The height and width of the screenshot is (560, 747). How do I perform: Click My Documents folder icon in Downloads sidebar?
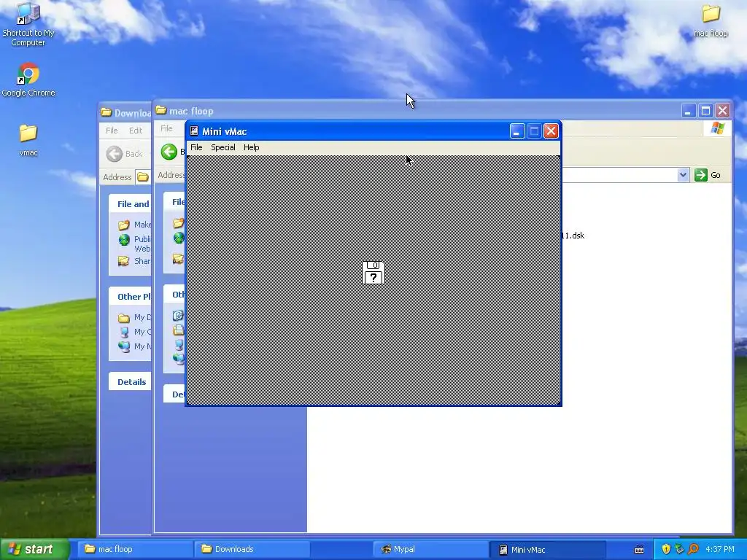[124, 318]
